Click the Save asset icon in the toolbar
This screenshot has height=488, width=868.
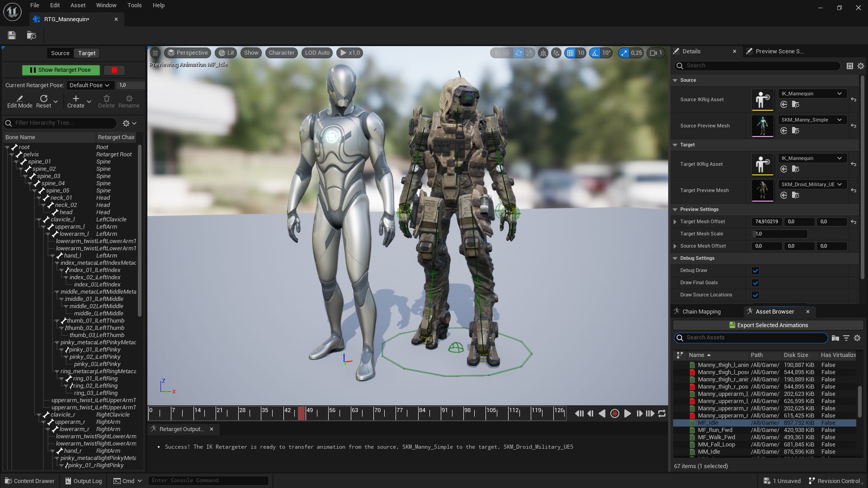[x=11, y=35]
